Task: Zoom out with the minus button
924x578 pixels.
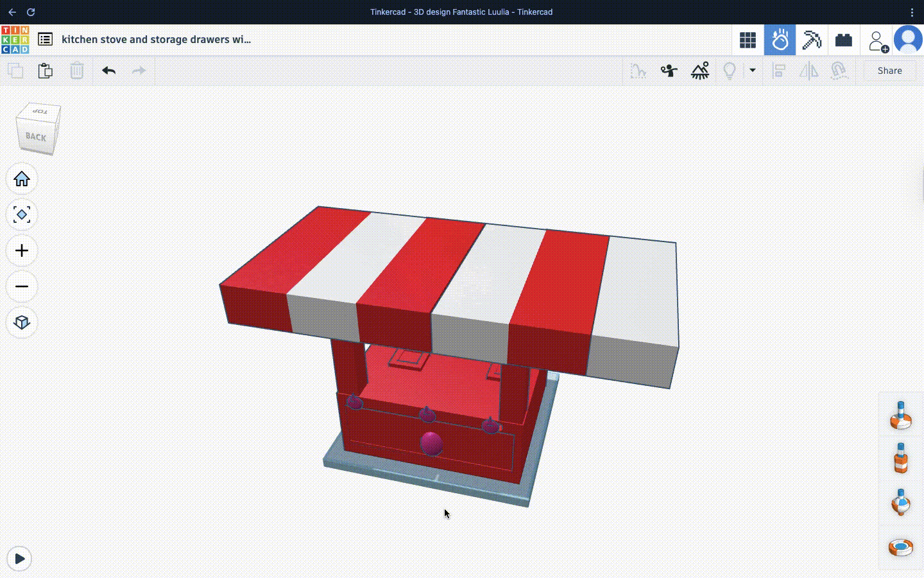Action: [22, 286]
